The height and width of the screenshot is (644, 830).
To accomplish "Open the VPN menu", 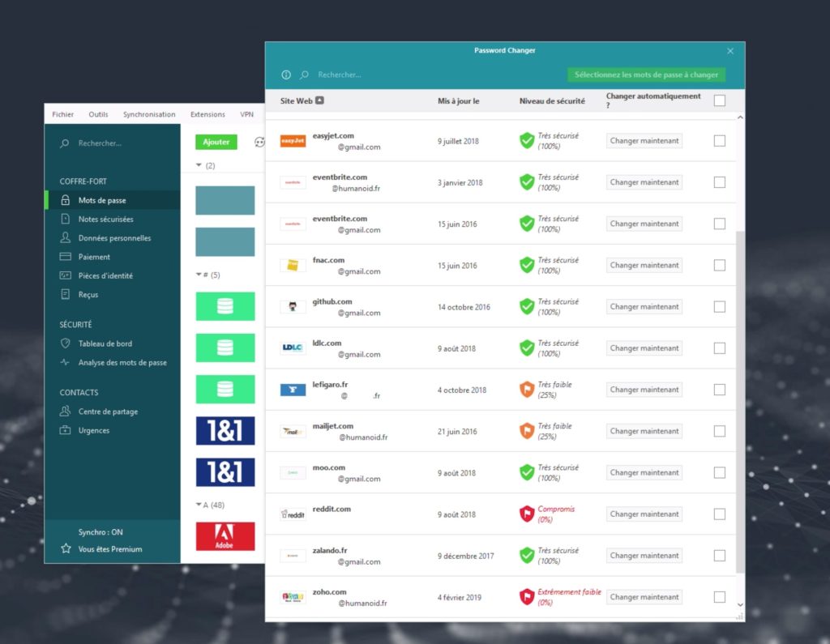I will click(246, 114).
